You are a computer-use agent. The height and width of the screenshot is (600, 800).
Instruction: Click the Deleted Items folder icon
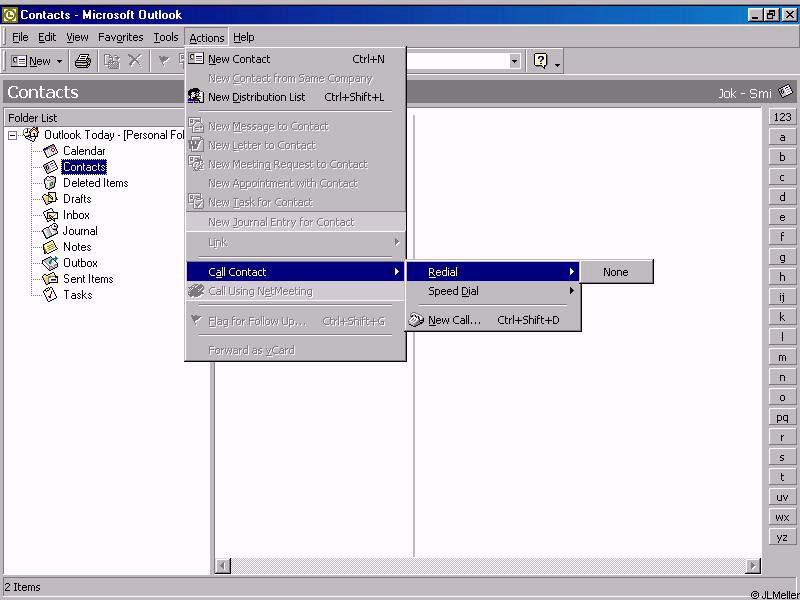[50, 183]
